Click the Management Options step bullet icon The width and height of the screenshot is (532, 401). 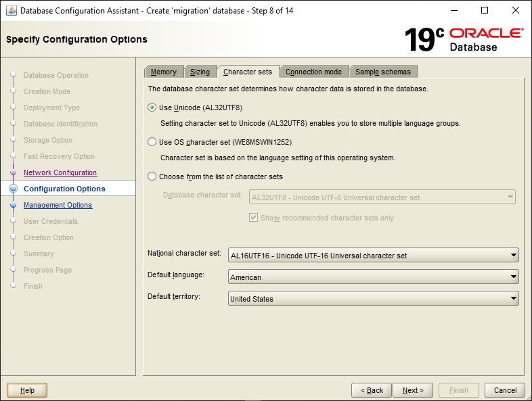click(x=13, y=206)
